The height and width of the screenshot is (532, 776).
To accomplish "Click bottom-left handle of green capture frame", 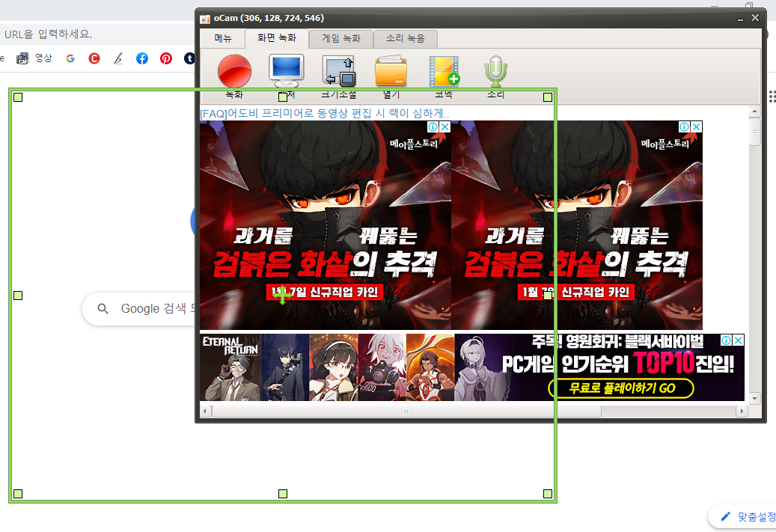I will pos(18,493).
